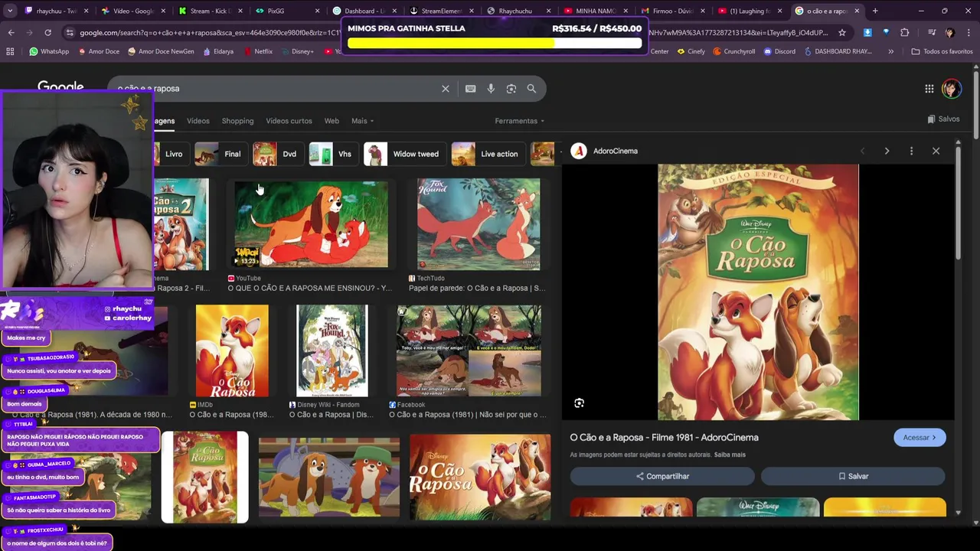Open the Facebook O Cão e a Raposa result
Image resolution: width=980 pixels, height=551 pixels.
point(469,350)
